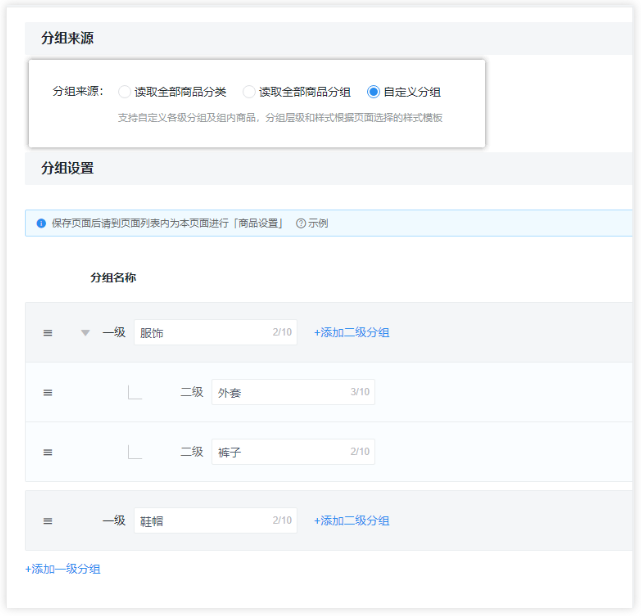This screenshot has height=616, width=641.
Task: Collapse the 服饰 group with triangle arrow
Action: click(x=85, y=333)
